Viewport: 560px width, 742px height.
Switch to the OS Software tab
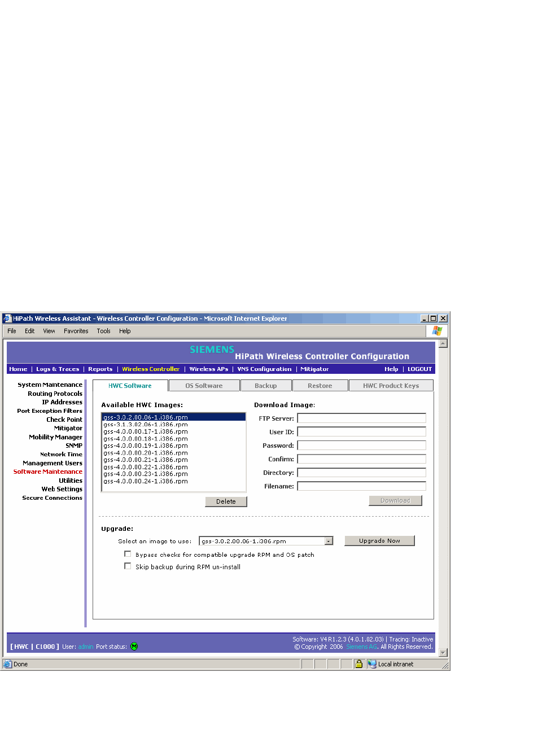click(204, 386)
